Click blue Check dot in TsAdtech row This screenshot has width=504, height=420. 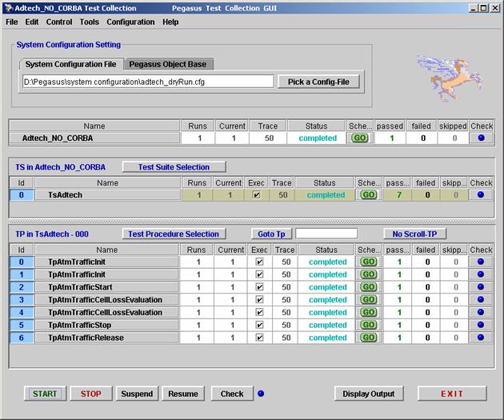pyautogui.click(x=481, y=194)
